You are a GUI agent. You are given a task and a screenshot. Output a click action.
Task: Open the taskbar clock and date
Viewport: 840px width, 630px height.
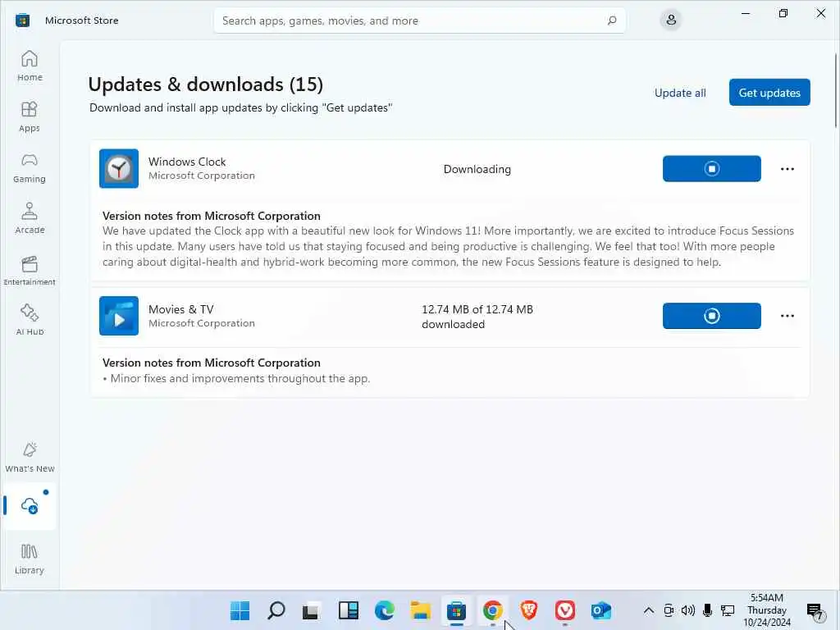[767, 610]
